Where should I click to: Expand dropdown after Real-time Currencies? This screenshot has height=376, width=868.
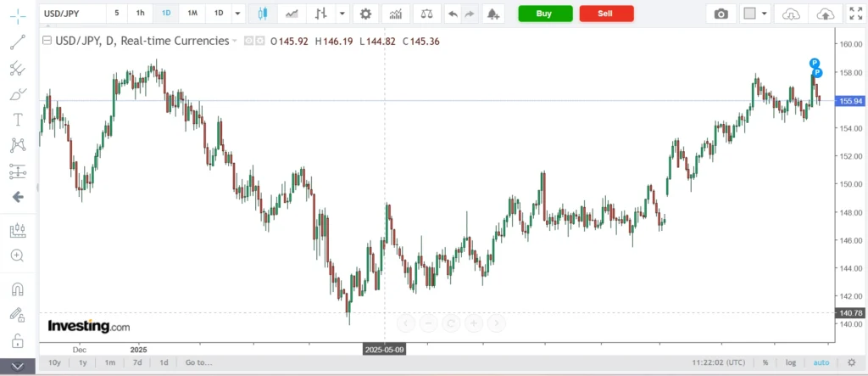point(235,41)
